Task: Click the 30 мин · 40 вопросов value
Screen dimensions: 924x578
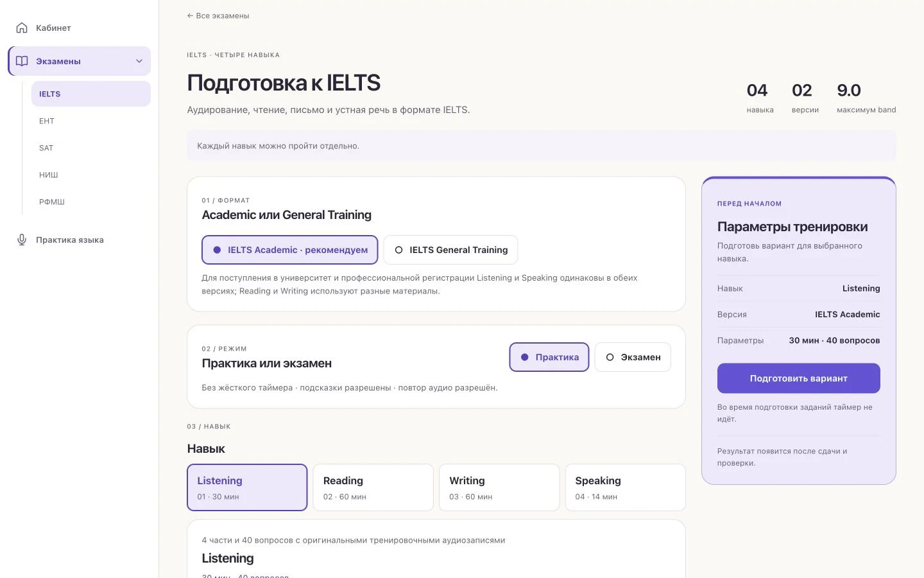Action: 834,340
